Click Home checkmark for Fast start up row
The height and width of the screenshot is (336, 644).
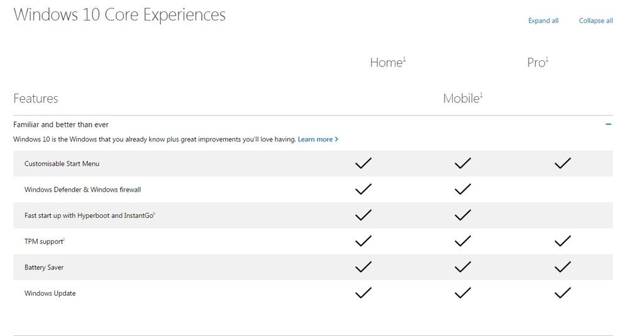tap(363, 215)
